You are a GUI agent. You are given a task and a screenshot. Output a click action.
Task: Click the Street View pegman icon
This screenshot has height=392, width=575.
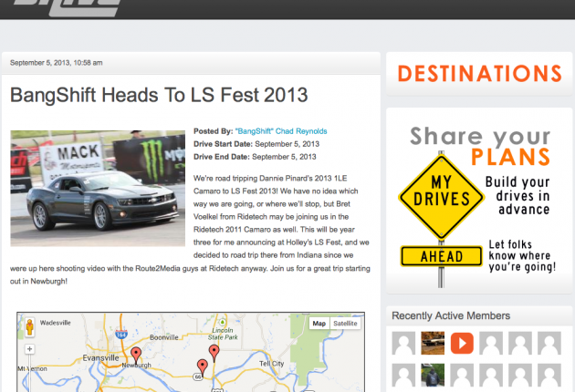coord(30,326)
